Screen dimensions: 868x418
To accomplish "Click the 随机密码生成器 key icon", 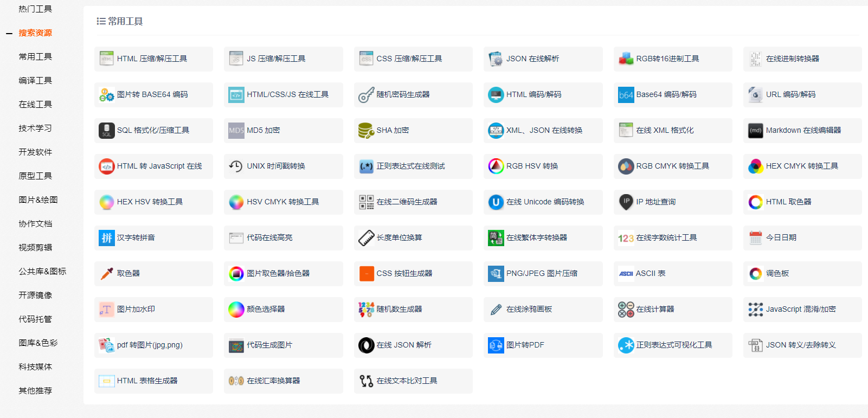I will pos(366,95).
